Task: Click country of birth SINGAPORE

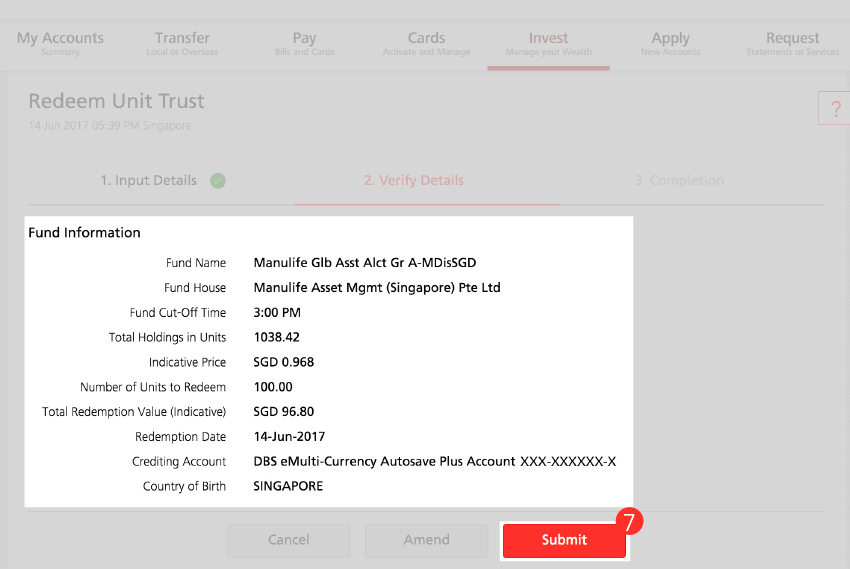Action: pos(288,486)
